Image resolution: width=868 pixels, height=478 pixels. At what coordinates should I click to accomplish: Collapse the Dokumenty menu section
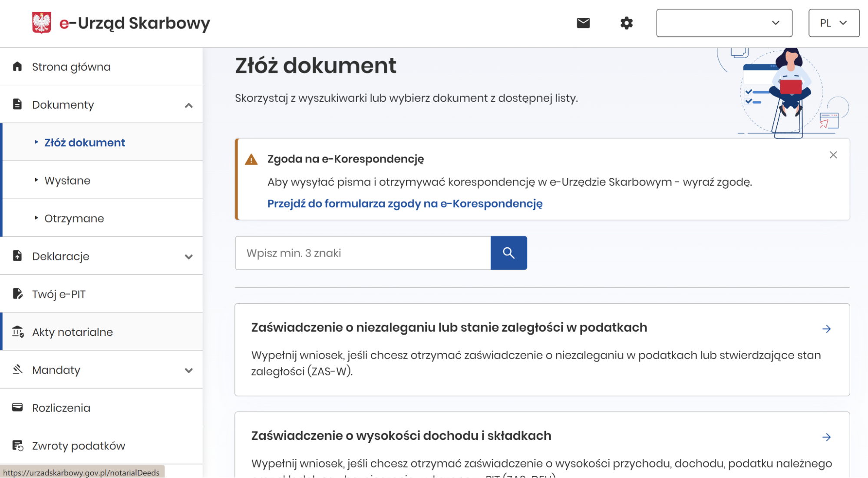(188, 105)
